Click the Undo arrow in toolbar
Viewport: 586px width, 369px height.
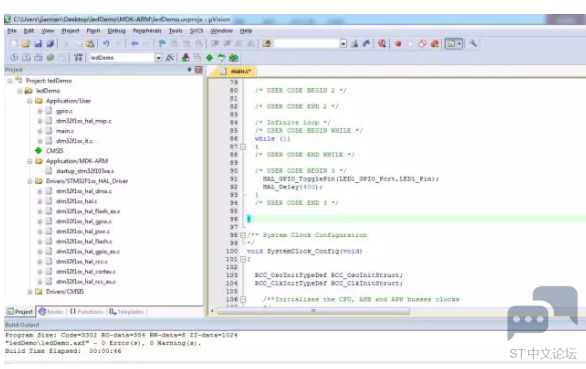click(x=107, y=44)
